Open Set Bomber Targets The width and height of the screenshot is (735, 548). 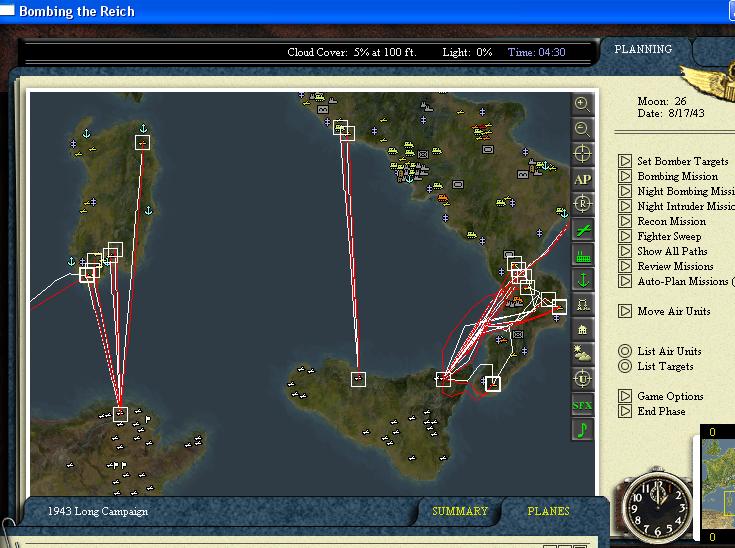click(682, 161)
